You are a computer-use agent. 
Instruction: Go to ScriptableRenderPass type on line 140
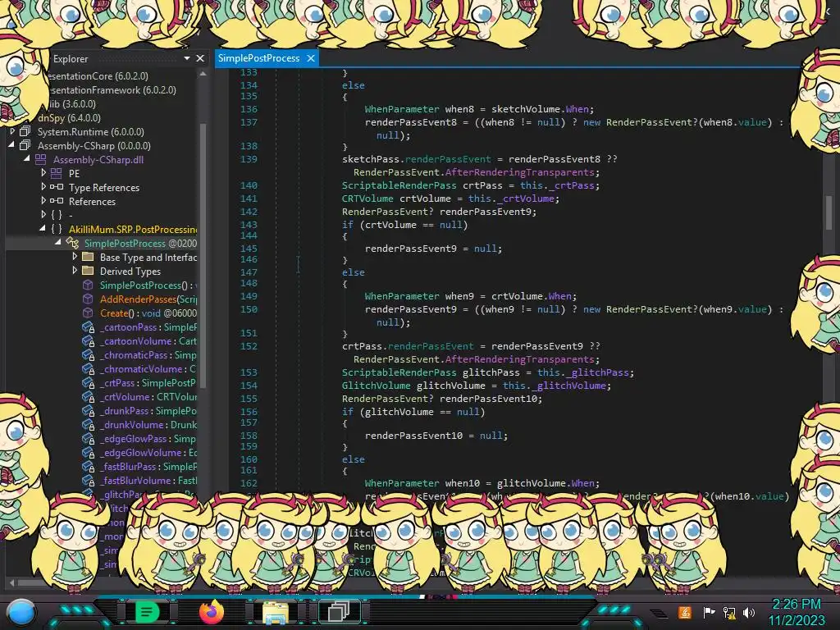tap(399, 185)
